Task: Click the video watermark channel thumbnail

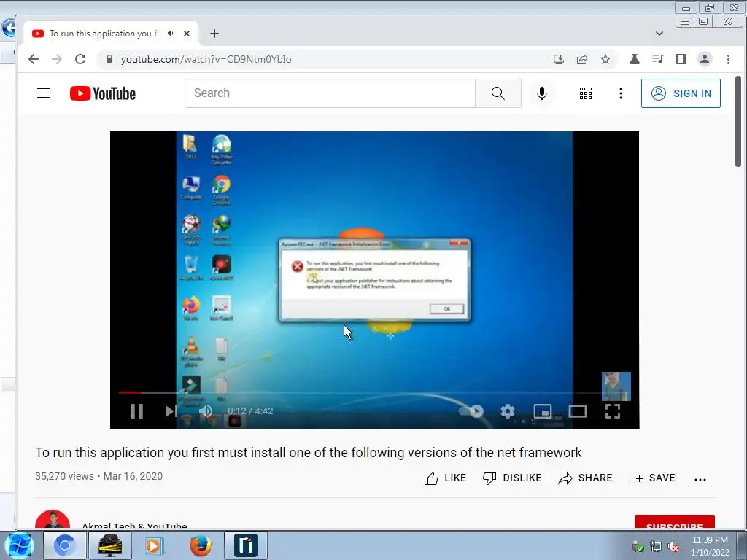Action: click(x=616, y=386)
